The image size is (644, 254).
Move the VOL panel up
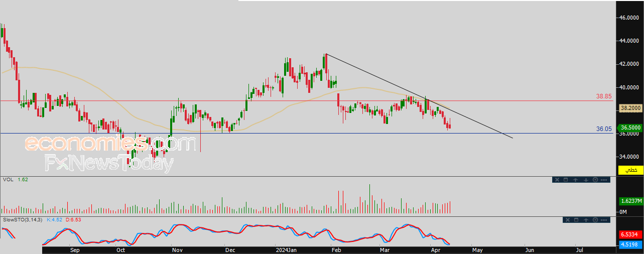click(x=576, y=180)
